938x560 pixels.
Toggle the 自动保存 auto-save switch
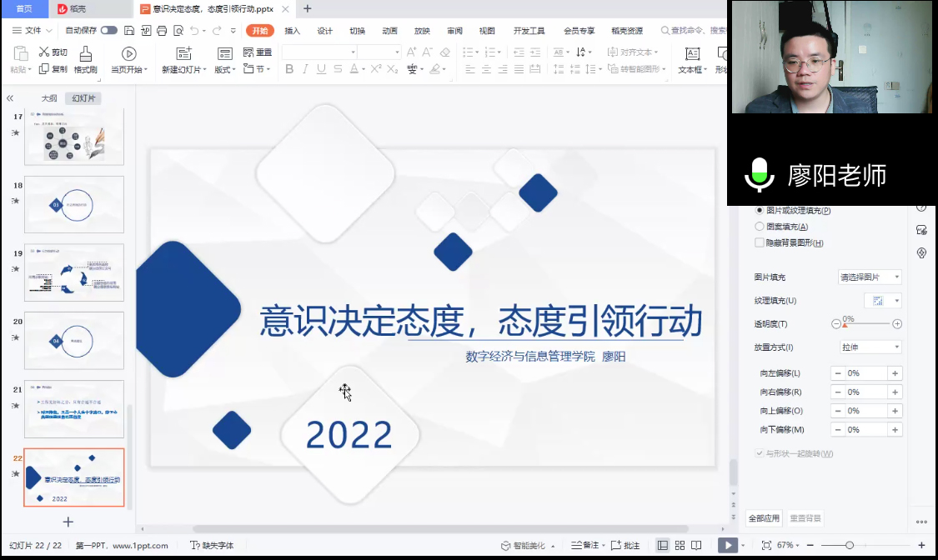109,31
